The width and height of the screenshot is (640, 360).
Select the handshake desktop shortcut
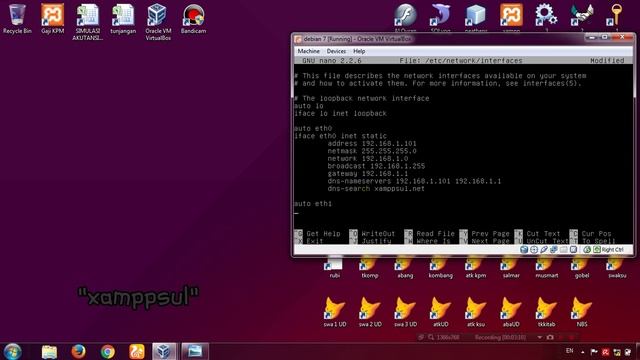click(582, 18)
